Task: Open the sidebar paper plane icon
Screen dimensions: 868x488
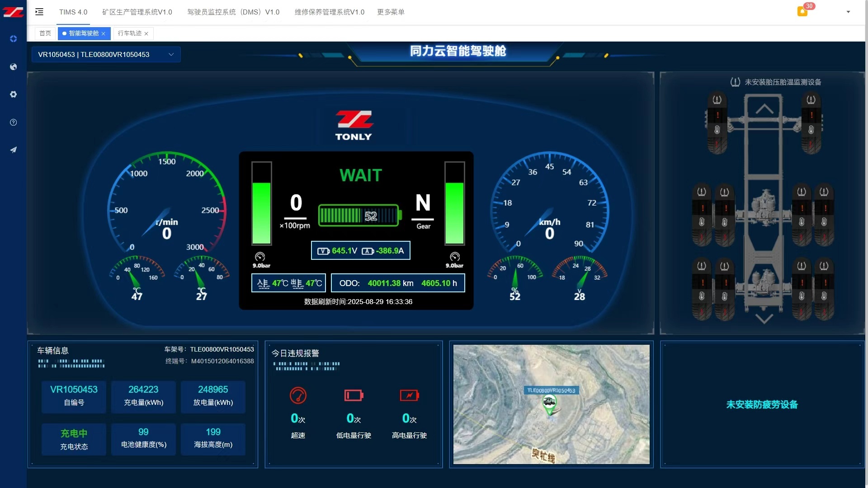Action: pos(13,150)
